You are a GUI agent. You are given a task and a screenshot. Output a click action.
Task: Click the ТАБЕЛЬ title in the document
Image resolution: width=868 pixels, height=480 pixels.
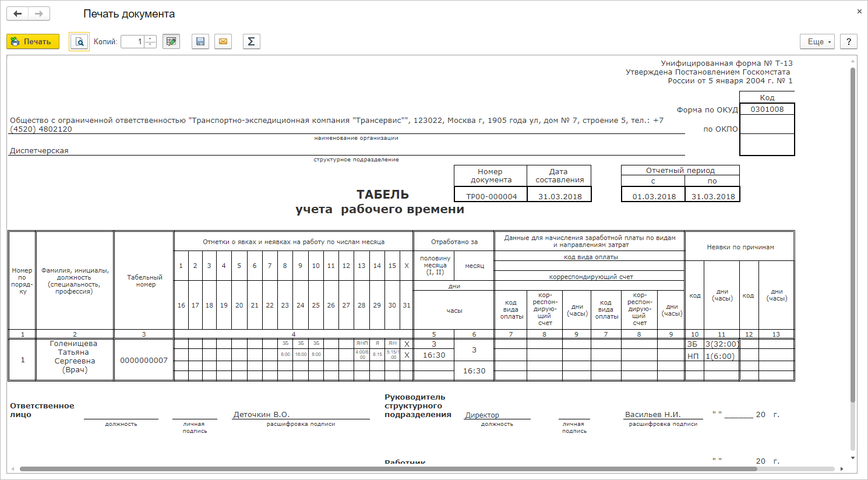(x=382, y=195)
